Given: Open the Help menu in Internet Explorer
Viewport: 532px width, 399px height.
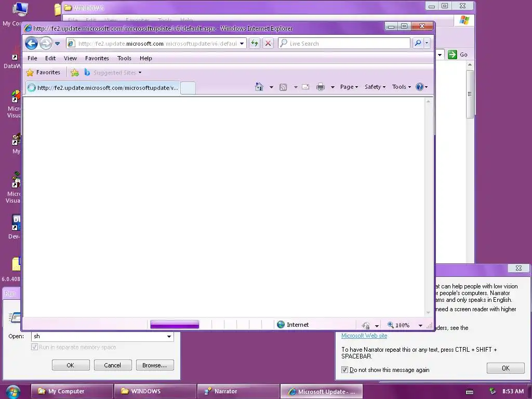Looking at the screenshot, I should tap(146, 58).
